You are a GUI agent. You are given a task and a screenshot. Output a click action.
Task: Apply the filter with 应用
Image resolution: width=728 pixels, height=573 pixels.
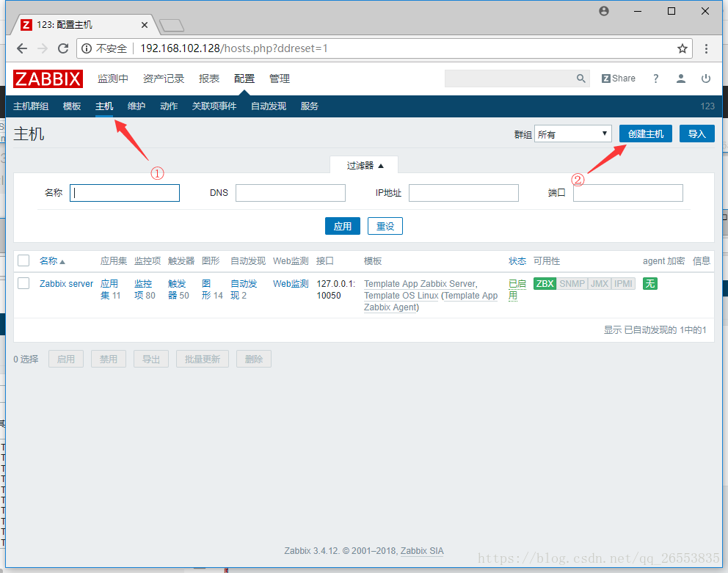343,226
